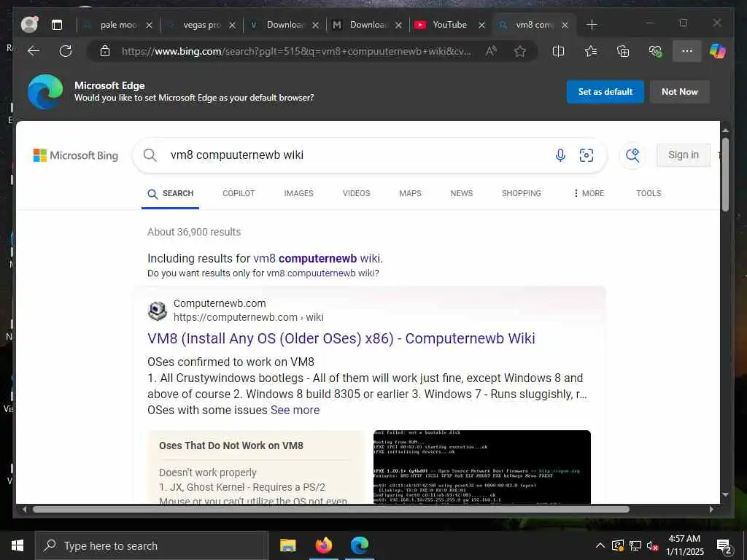Click the Oses That Do Not Work card heading
Image resolution: width=747 pixels, height=560 pixels.
[231, 446]
